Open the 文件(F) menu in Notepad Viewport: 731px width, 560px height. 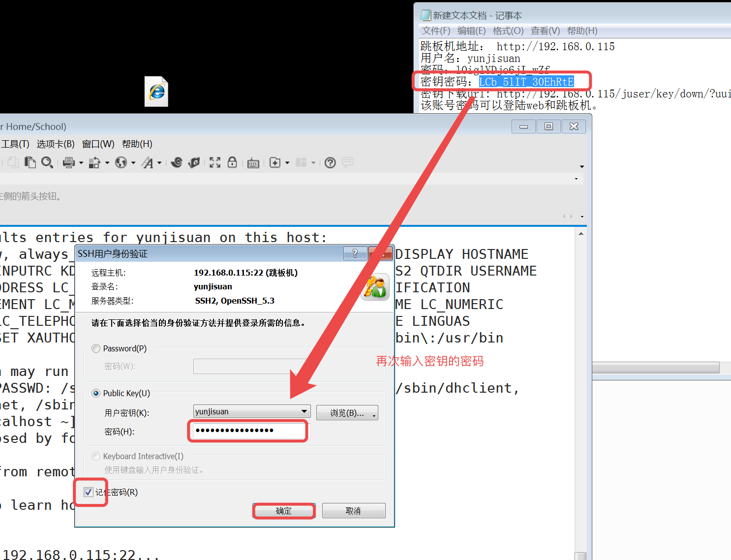[x=436, y=31]
